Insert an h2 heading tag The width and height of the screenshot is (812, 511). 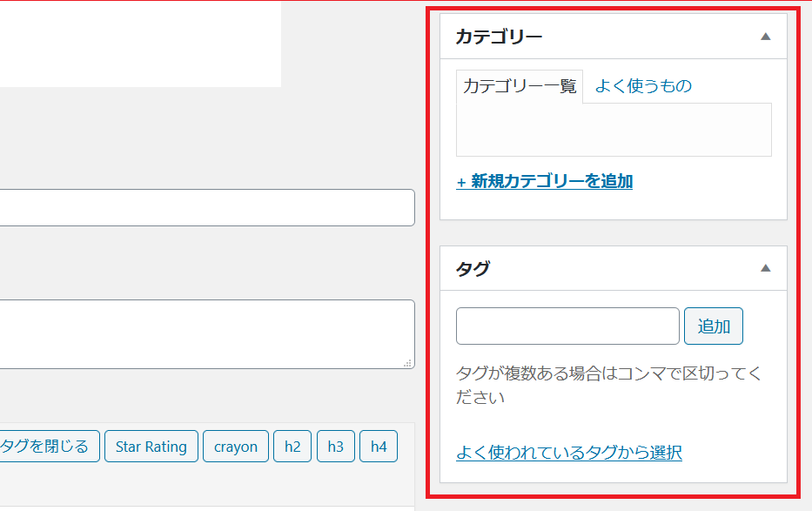(292, 447)
